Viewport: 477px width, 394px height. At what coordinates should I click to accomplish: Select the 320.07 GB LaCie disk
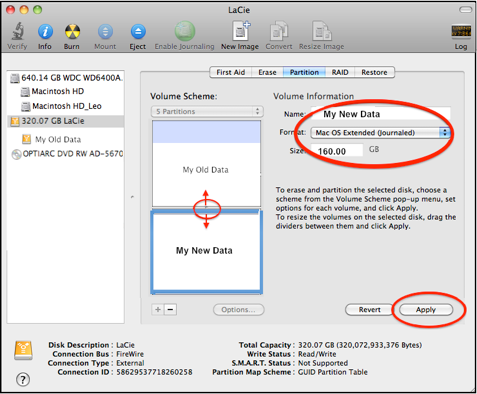click(x=66, y=121)
